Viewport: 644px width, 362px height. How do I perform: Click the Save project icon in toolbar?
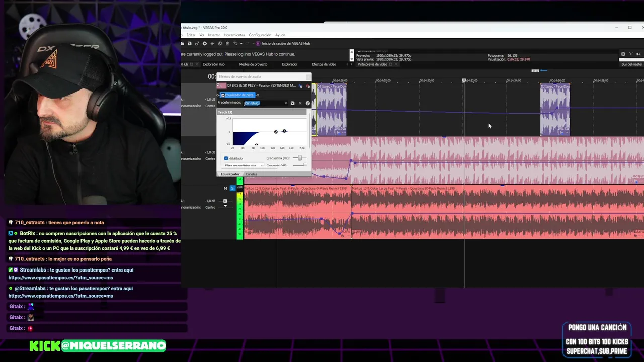click(x=190, y=43)
